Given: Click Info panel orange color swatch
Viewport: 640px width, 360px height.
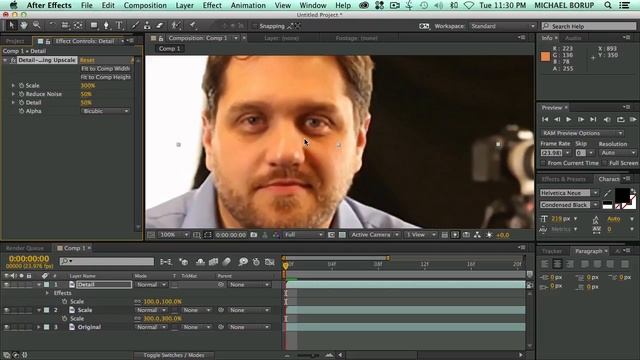Looking at the screenshot, I should coord(545,56).
